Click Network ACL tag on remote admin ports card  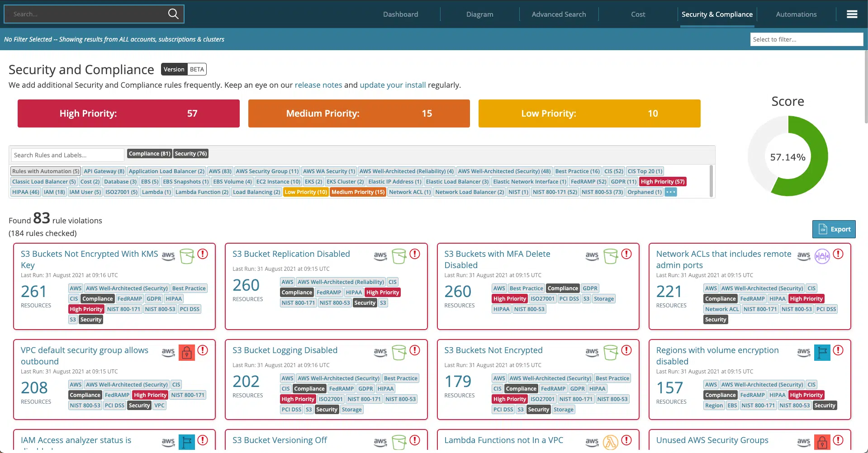(x=722, y=309)
